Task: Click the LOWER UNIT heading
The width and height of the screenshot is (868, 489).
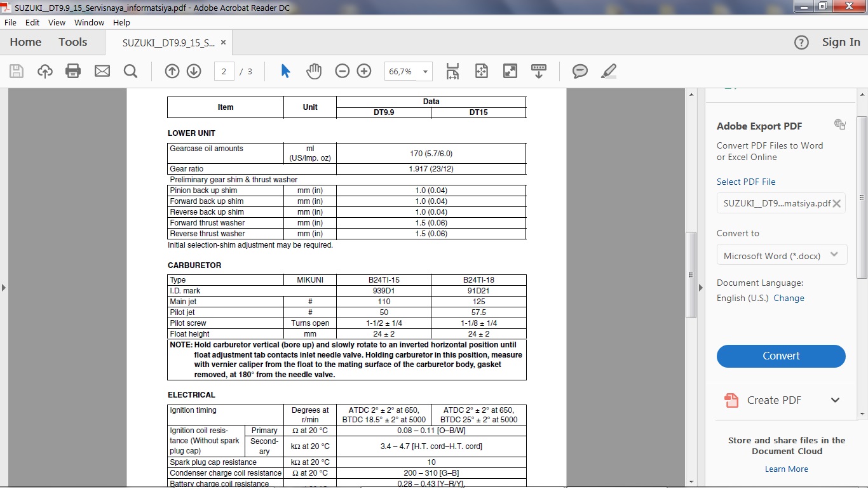Action: [x=191, y=133]
